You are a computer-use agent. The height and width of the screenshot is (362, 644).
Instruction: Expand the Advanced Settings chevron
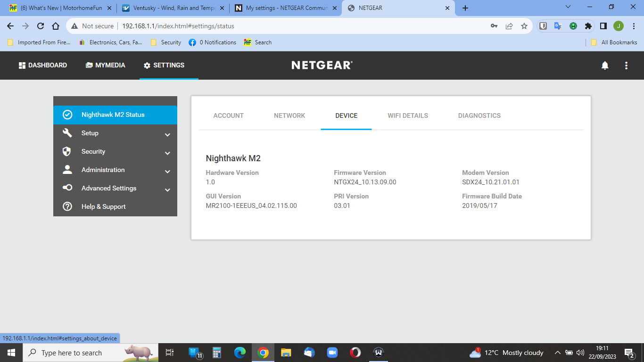[167, 189]
